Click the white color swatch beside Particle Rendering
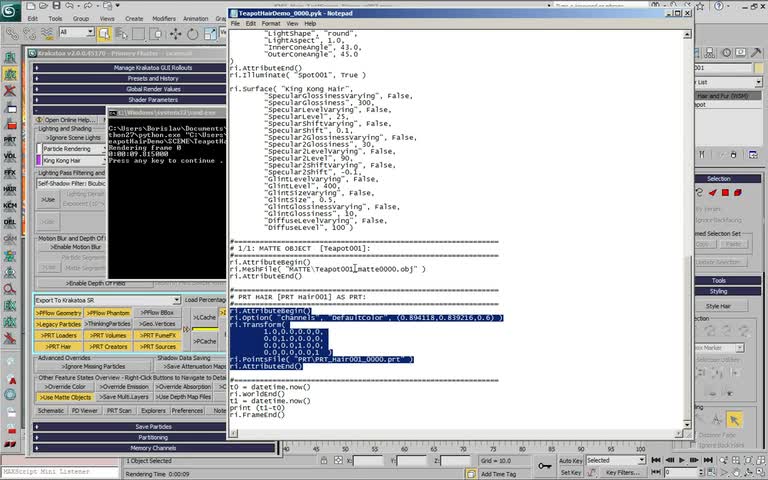Image resolution: width=768 pixels, height=480 pixels. (x=39, y=148)
